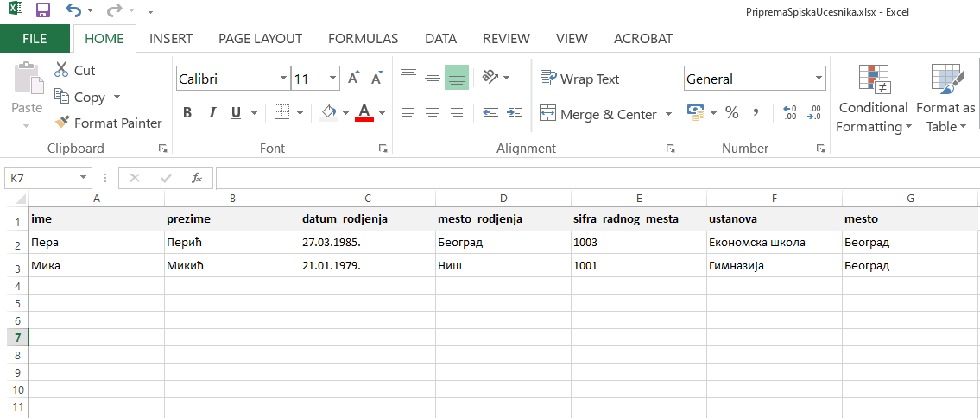Open Number group dialog launcher
This screenshot has width=980, height=418.
(820, 148)
